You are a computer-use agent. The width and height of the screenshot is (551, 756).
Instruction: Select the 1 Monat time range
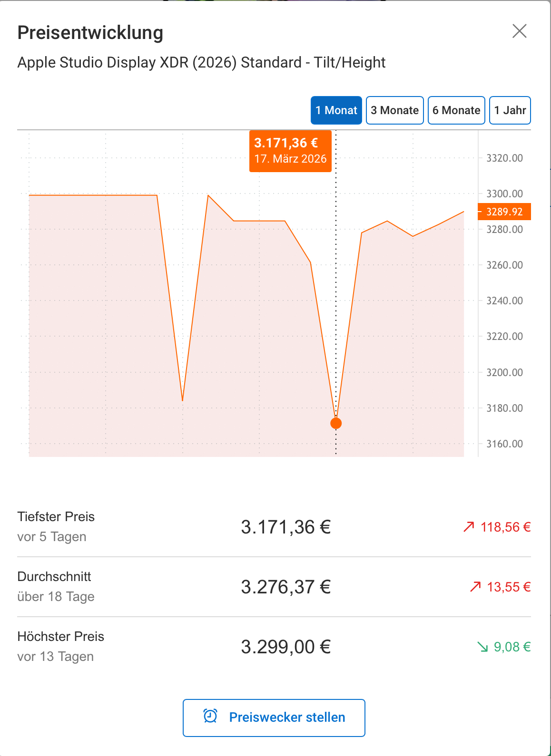(x=336, y=110)
